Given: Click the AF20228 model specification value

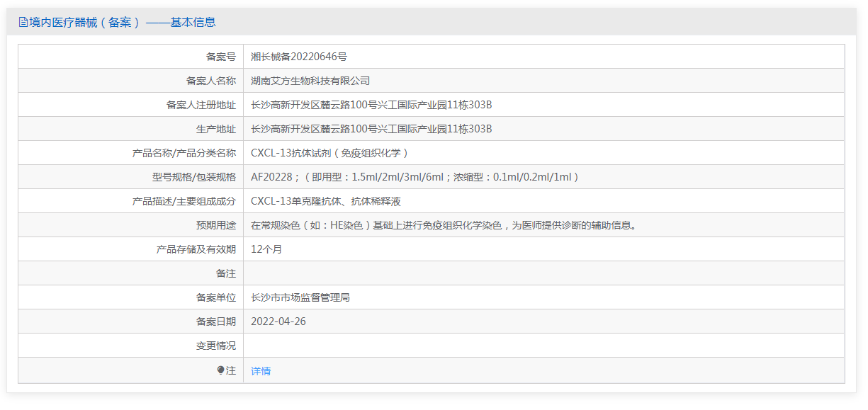Looking at the screenshot, I should (416, 177).
